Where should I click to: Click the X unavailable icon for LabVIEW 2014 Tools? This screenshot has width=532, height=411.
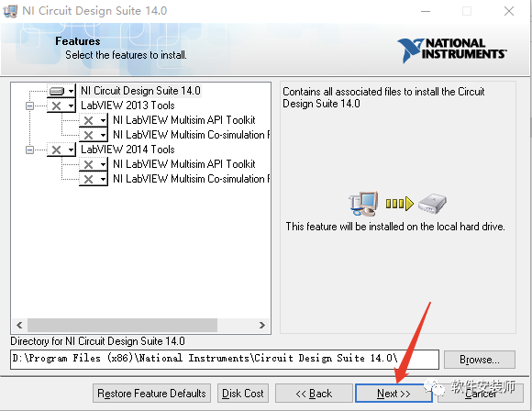(56, 150)
